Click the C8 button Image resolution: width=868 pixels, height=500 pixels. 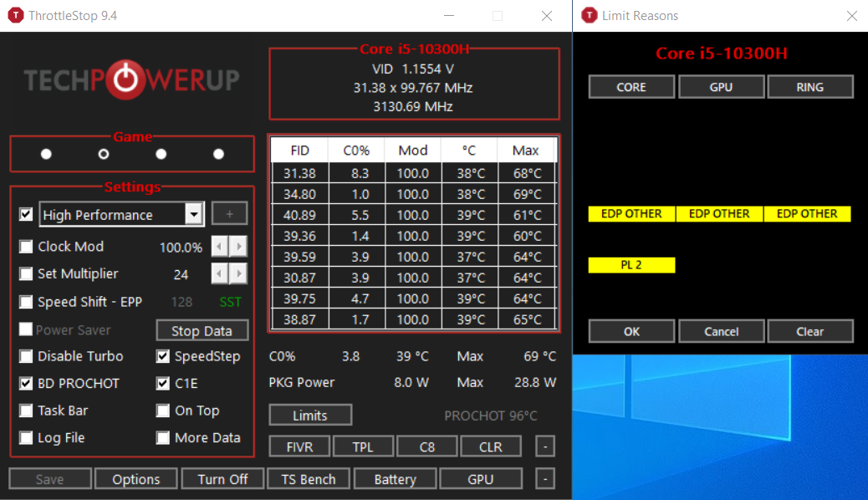tap(426, 446)
